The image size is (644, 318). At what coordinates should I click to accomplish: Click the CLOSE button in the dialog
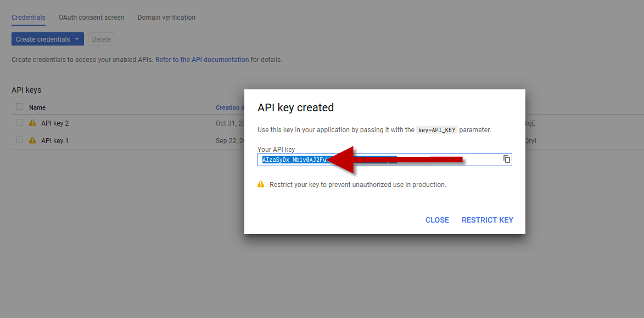(x=436, y=220)
